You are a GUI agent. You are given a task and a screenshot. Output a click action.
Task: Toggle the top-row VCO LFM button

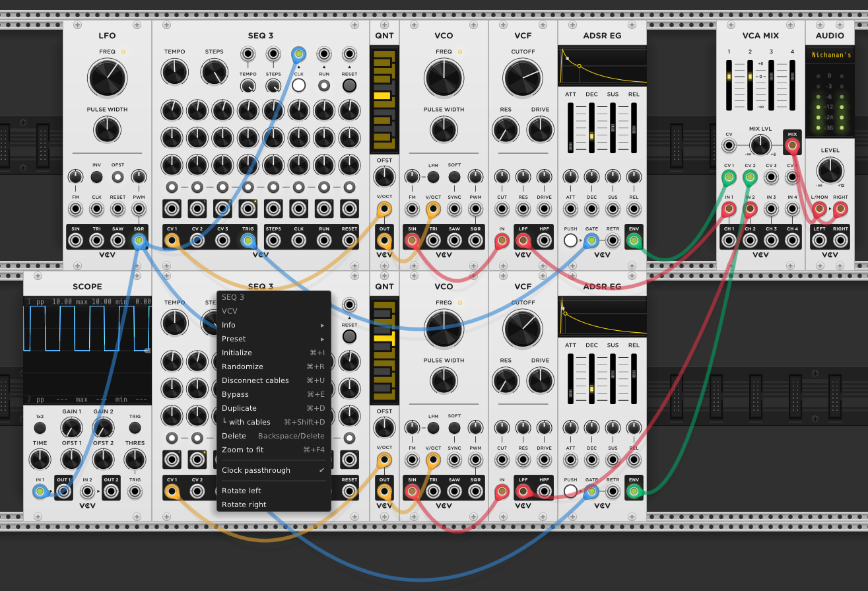pyautogui.click(x=433, y=176)
